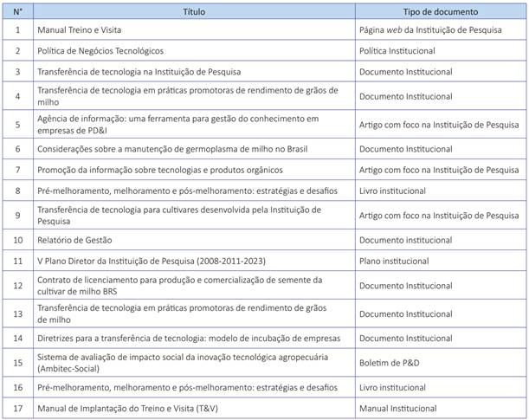Click the 'Título' column header
Screen dimensions: 529x420
(x=194, y=10)
